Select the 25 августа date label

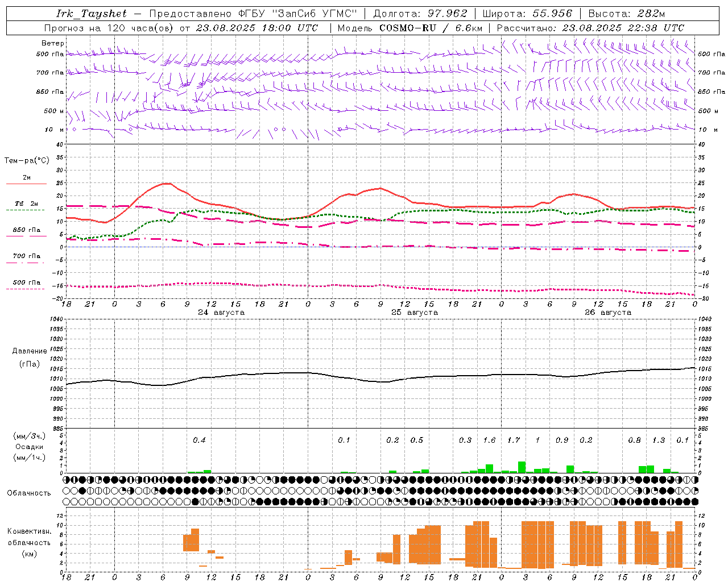(415, 313)
